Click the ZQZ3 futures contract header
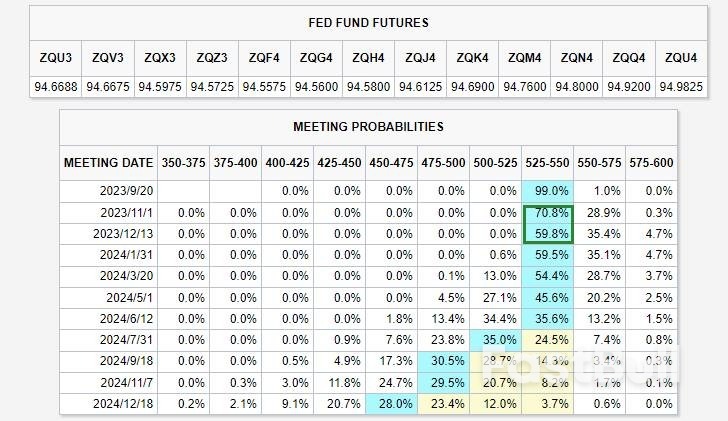 (213, 58)
